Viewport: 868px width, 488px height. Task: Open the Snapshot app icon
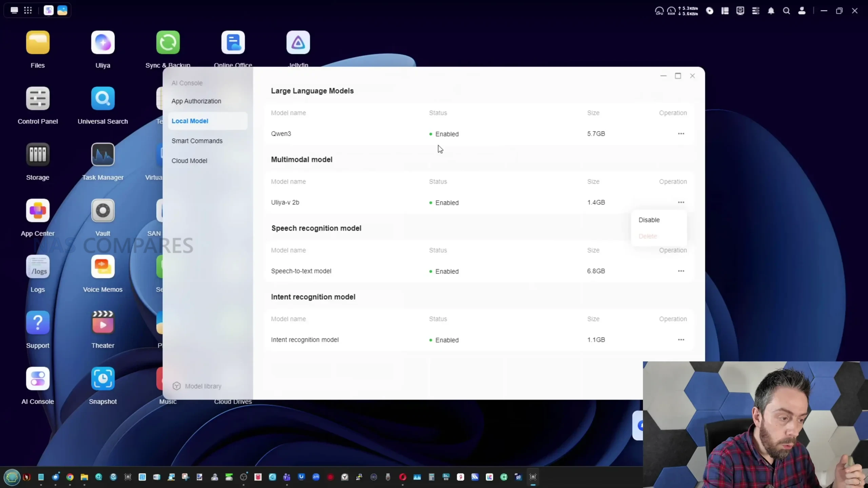tap(103, 379)
